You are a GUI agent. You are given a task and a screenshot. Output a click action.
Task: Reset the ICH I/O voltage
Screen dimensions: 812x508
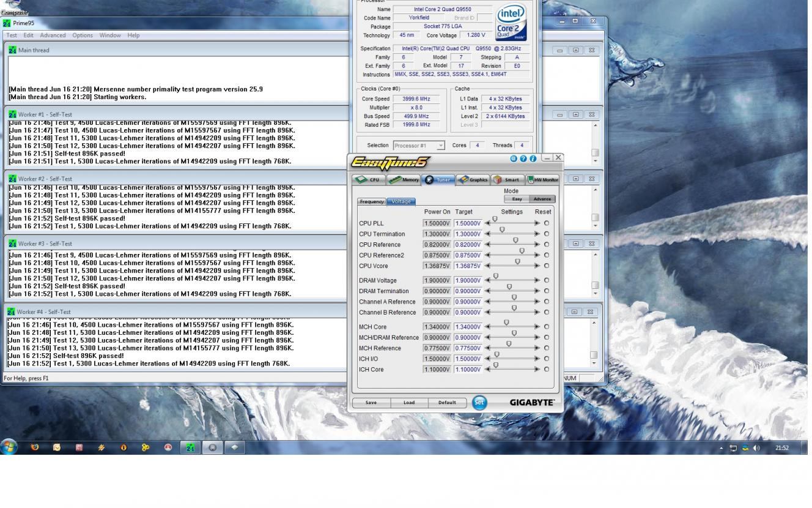click(x=547, y=359)
